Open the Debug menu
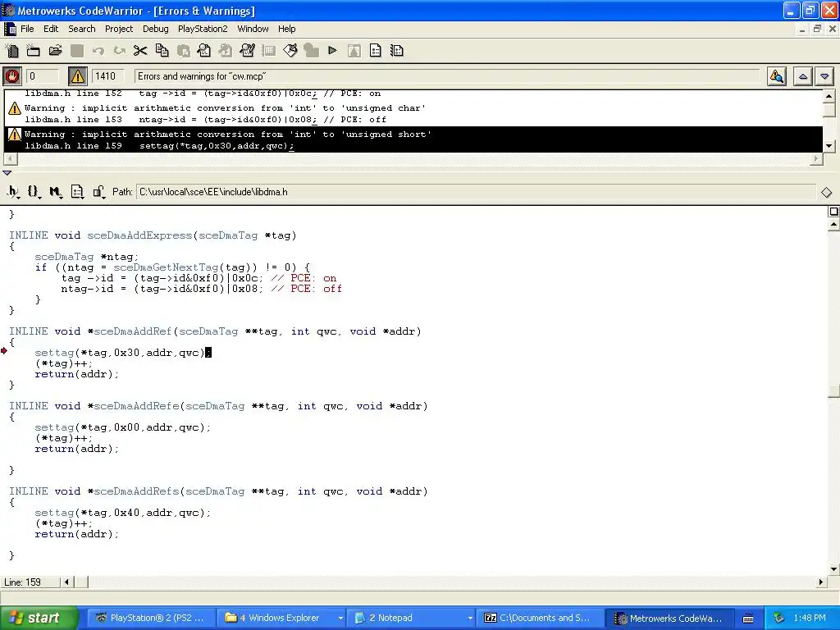This screenshot has height=630, width=840. click(155, 29)
